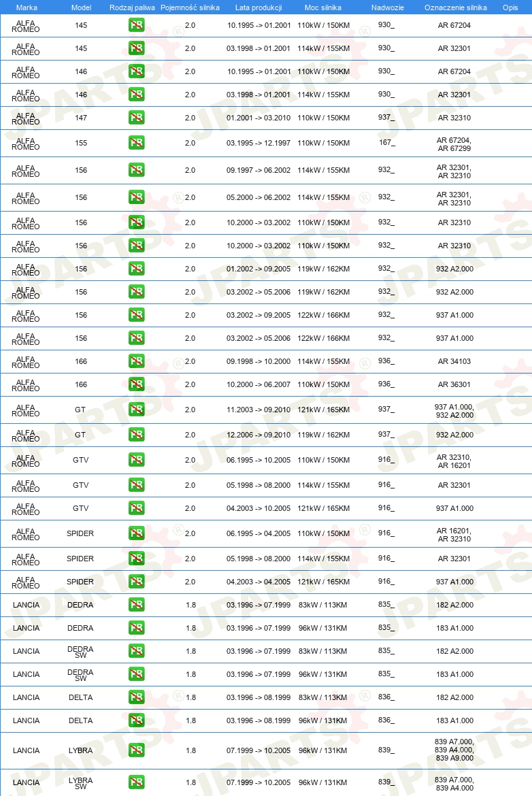532x796 pixels.
Task: Select date cell 12.2006 -> 09.2010
Action: 259,435
